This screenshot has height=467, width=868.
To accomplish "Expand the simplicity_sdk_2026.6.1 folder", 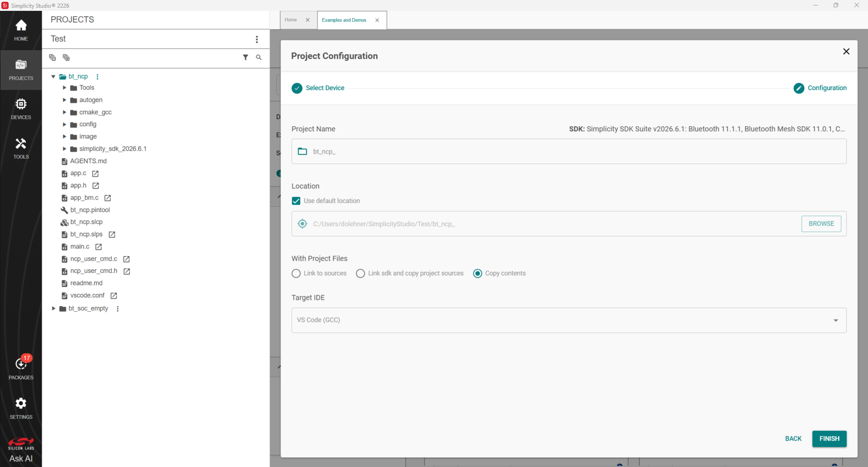I will [x=64, y=149].
